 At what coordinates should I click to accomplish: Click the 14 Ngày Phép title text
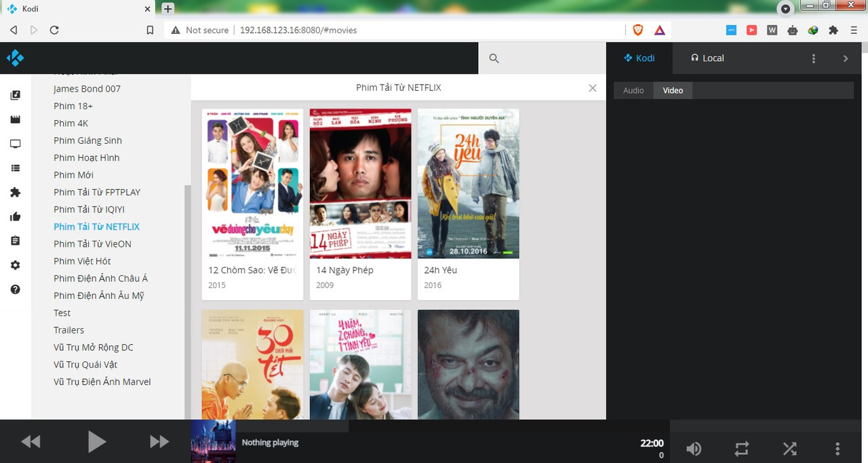coord(344,270)
